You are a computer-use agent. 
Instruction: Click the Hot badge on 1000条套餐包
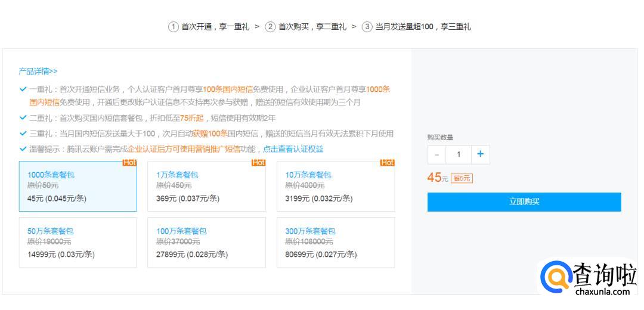coord(129,163)
